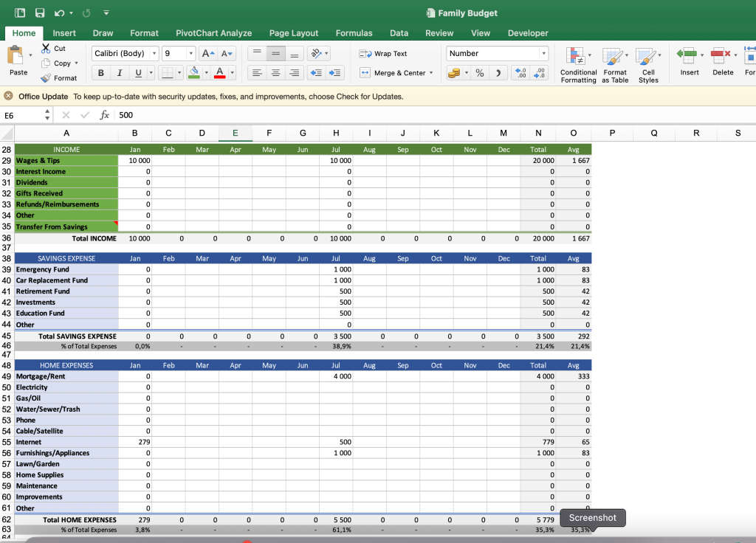Apply underline to the selection
This screenshot has width=756, height=543.
(139, 73)
